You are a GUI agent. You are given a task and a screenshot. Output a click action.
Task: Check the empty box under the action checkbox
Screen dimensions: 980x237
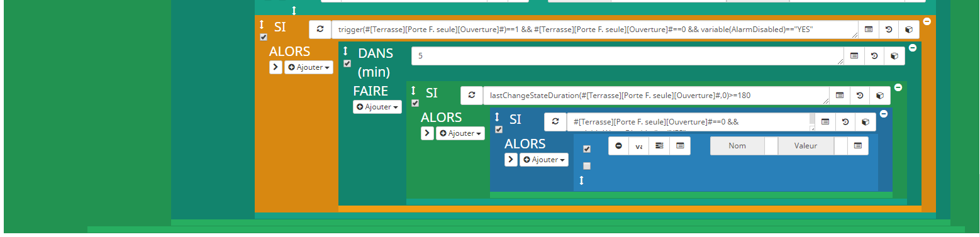[587, 166]
